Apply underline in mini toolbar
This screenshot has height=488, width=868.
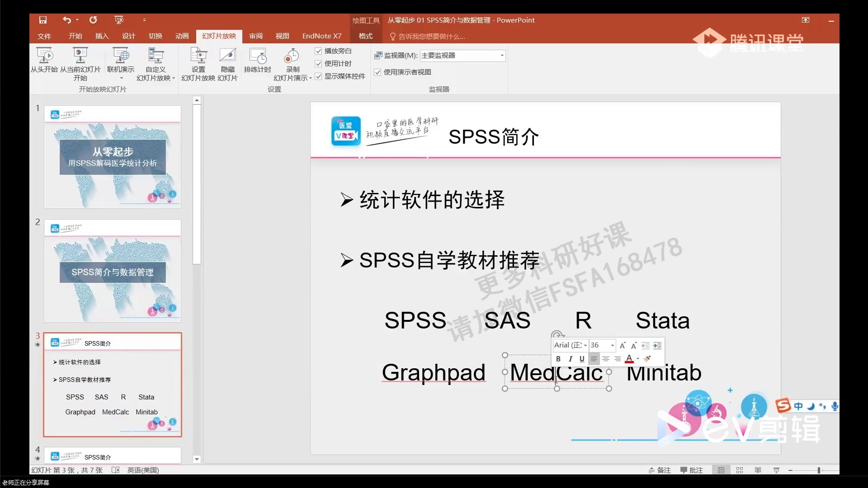pos(582,359)
